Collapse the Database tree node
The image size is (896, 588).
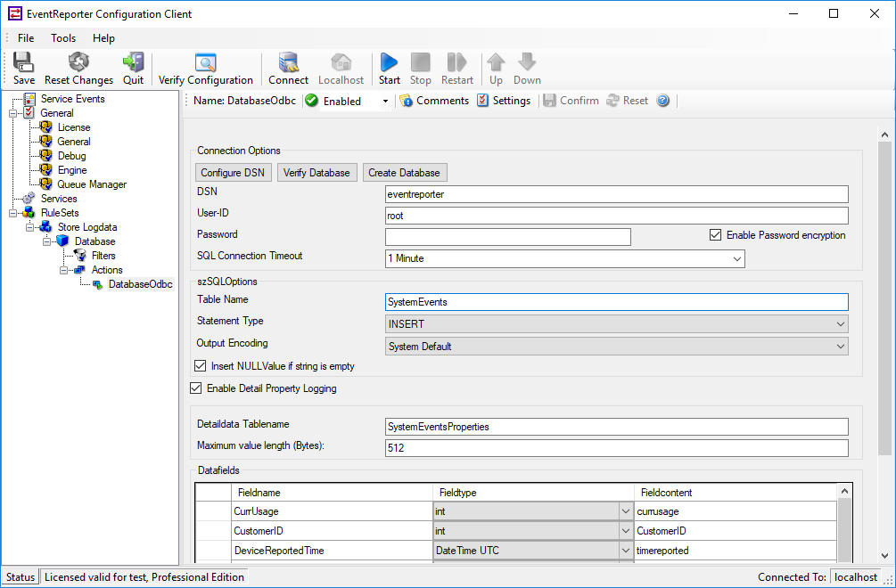coord(47,241)
